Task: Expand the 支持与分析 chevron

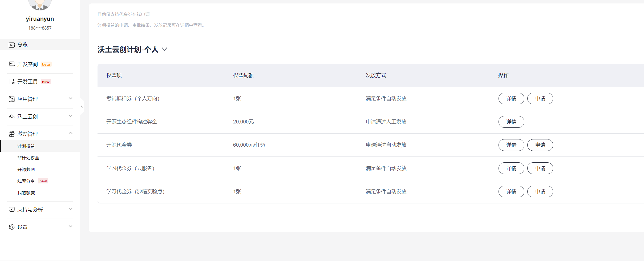Action: click(x=71, y=209)
